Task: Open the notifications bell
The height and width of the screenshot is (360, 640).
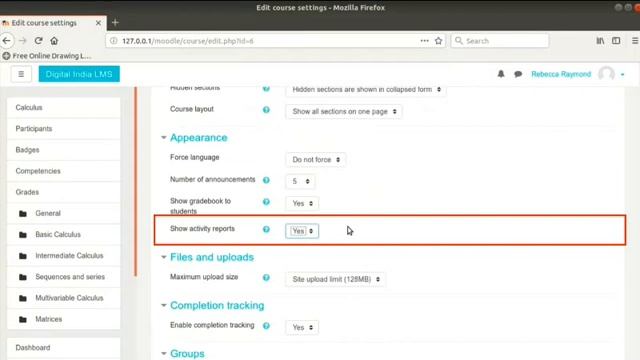Action: (501, 74)
